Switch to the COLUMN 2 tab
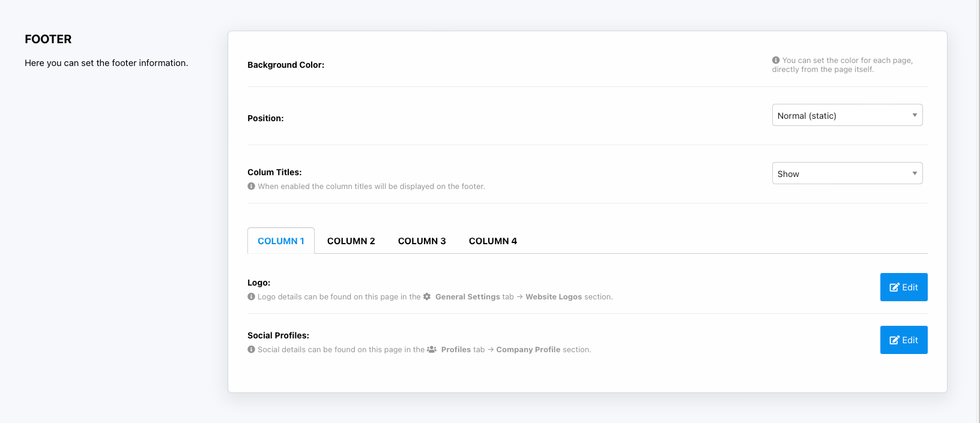Image resolution: width=980 pixels, height=423 pixels. coord(351,241)
